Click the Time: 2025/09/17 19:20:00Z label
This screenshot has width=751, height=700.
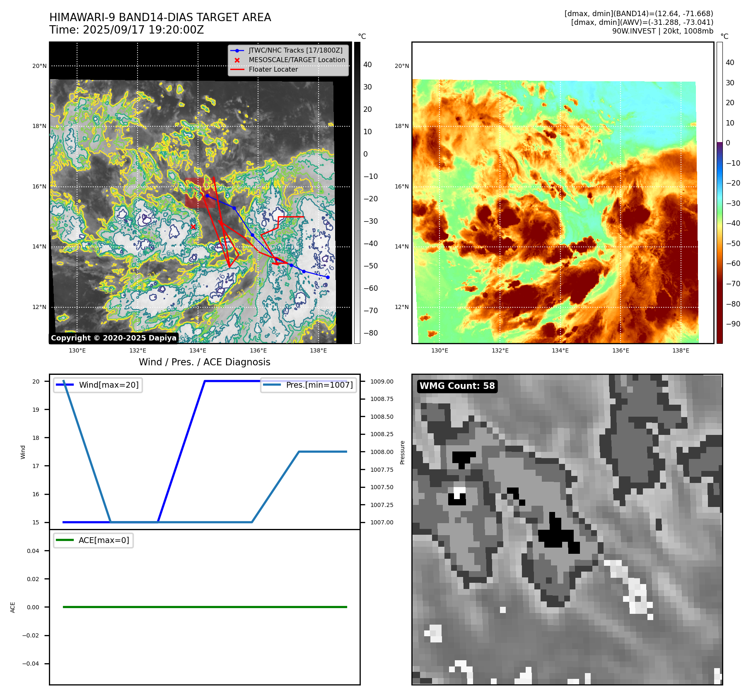[127, 30]
